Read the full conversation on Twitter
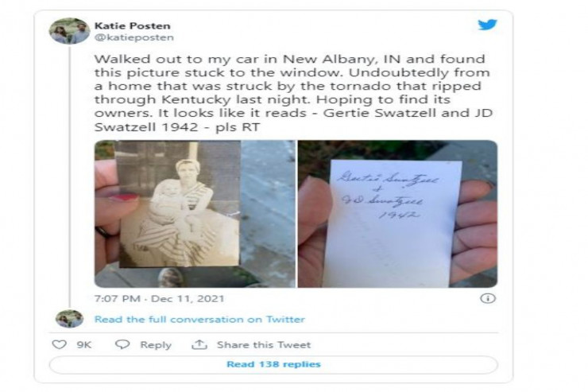This screenshot has width=588, height=392. pyautogui.click(x=199, y=319)
